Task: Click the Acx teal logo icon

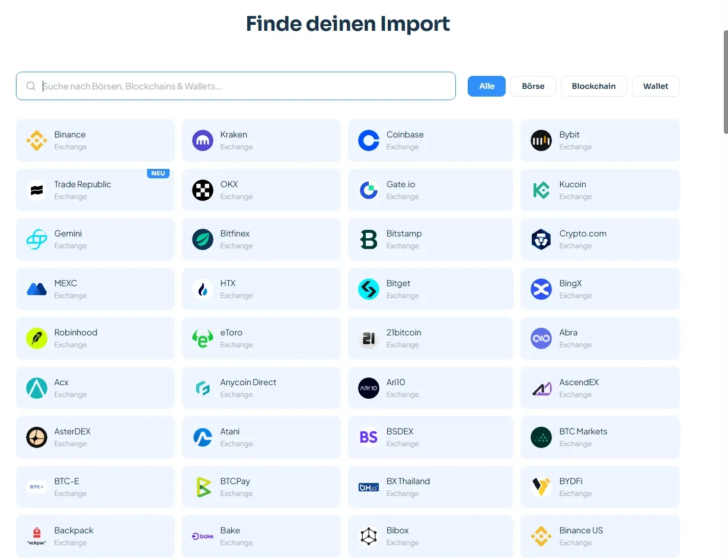Action: tap(37, 388)
